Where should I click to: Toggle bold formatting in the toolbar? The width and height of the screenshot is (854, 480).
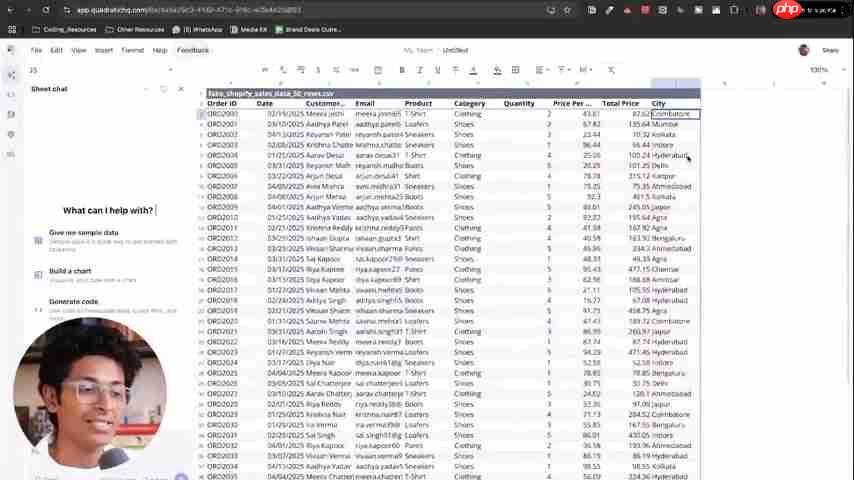coord(402,70)
